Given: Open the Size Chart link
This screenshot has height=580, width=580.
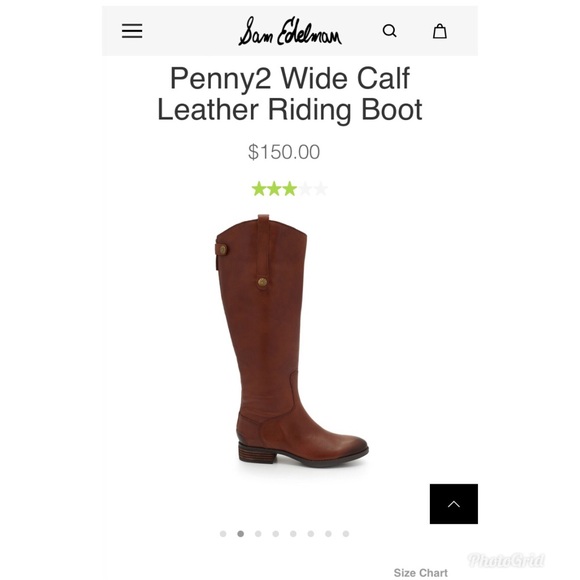Looking at the screenshot, I should (x=421, y=573).
